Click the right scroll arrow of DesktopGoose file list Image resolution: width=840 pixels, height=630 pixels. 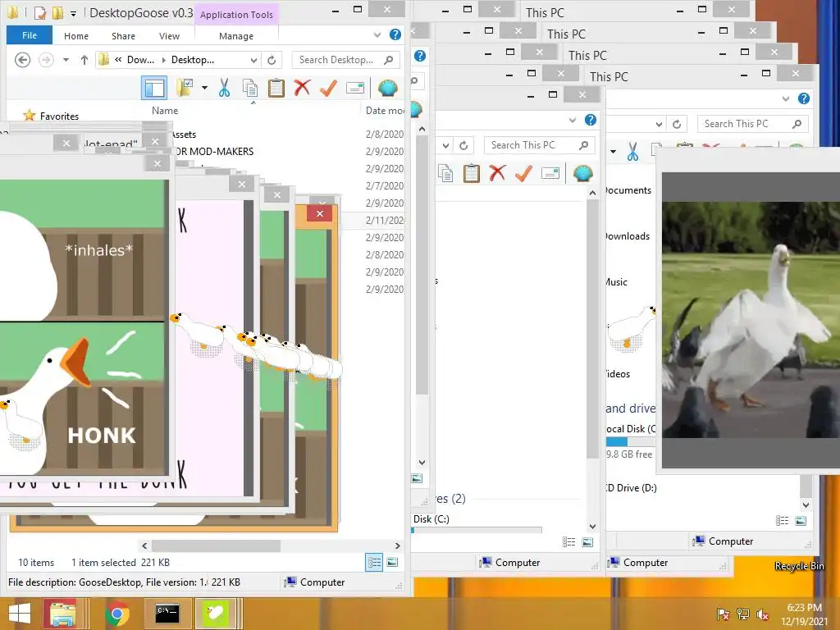coord(398,546)
